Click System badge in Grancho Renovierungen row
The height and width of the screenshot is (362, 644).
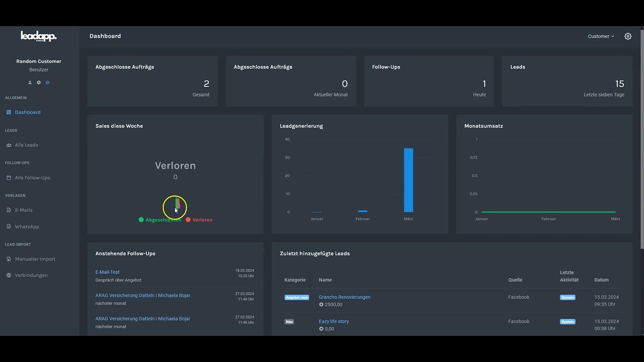point(568,297)
